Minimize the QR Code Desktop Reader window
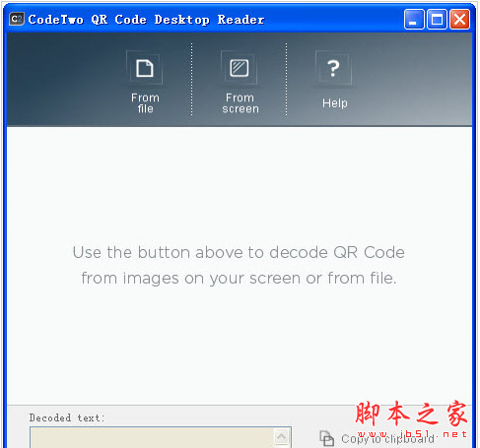 (x=414, y=20)
